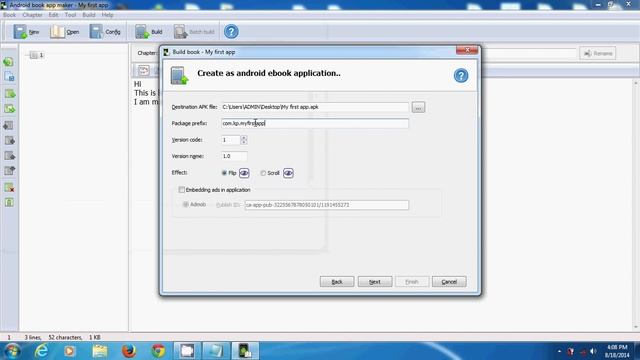Click the Open book toolbar icon
The image size is (640, 360).
(64, 31)
